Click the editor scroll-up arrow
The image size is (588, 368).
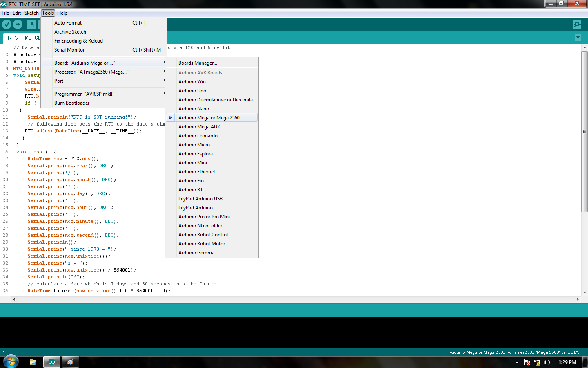coord(584,47)
